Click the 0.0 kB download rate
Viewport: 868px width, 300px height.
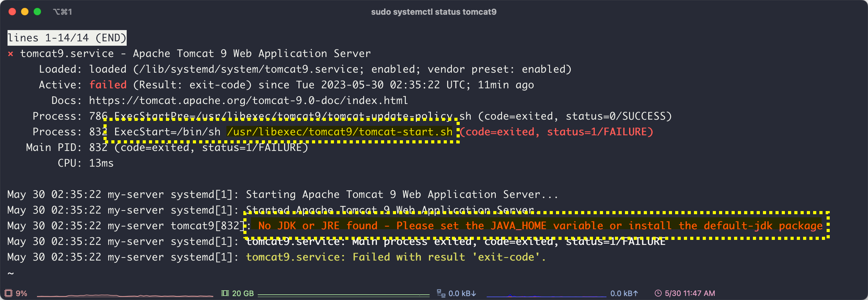[462, 293]
